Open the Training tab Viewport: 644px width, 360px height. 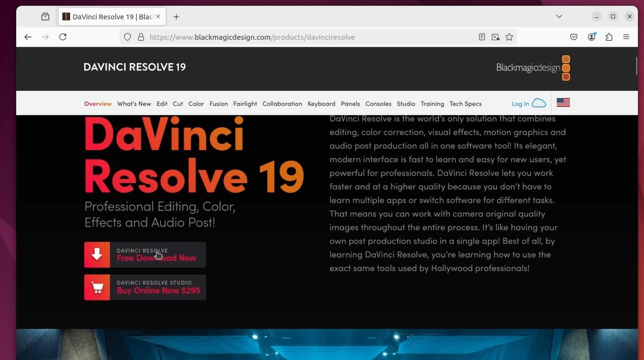[432, 104]
